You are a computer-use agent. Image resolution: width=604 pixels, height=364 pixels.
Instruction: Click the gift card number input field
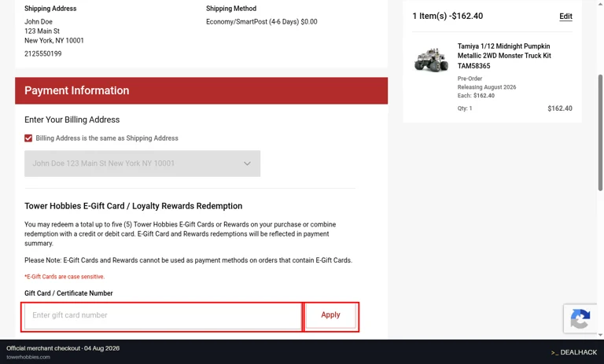tap(163, 315)
